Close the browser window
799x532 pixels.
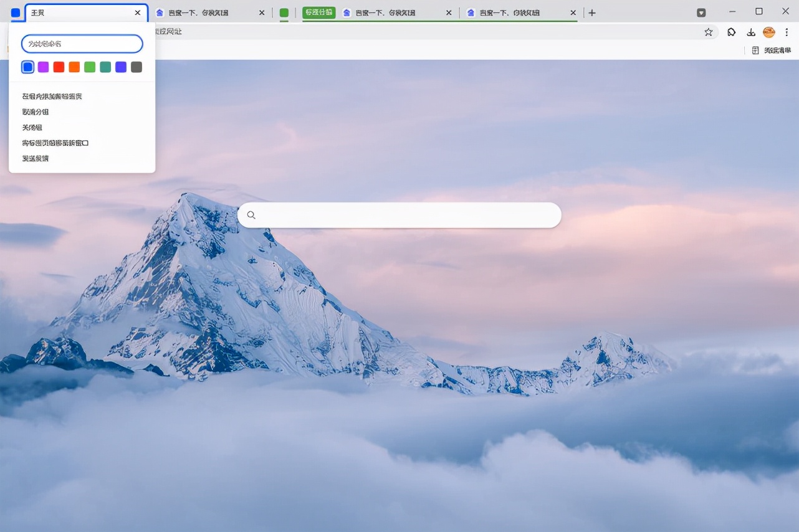786,12
